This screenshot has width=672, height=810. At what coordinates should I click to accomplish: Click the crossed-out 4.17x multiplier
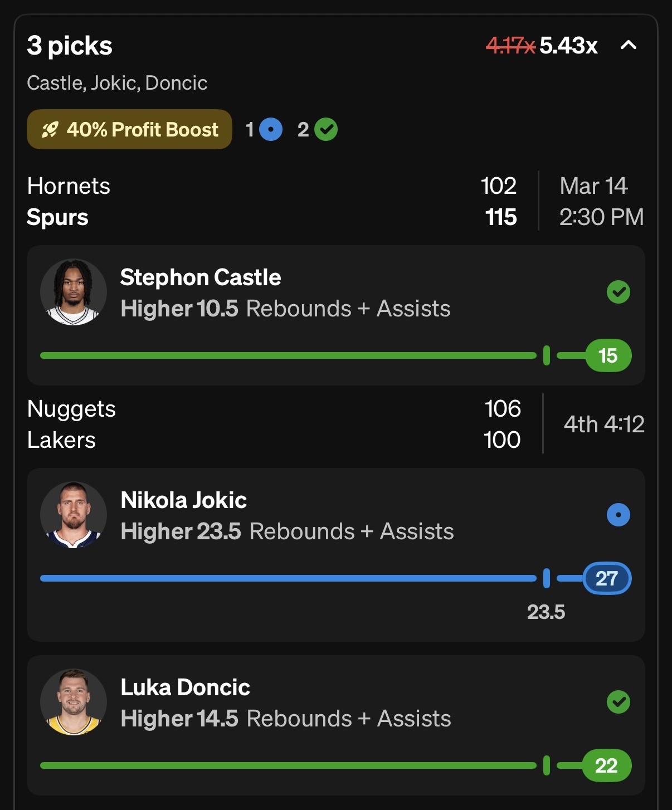[510, 46]
